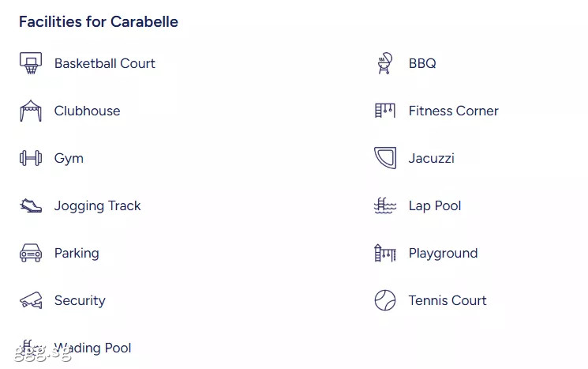Select the Jogging Track shoe icon
This screenshot has width=588, height=369.
click(31, 205)
